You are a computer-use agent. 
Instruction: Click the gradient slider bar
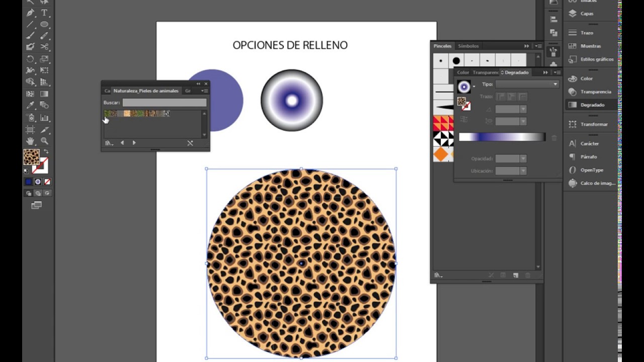[x=502, y=137]
